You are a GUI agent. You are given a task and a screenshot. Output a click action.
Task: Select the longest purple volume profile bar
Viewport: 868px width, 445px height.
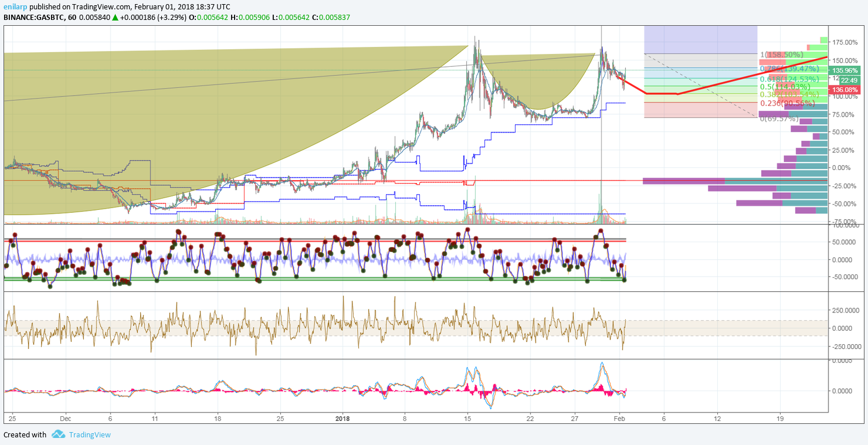pos(684,181)
